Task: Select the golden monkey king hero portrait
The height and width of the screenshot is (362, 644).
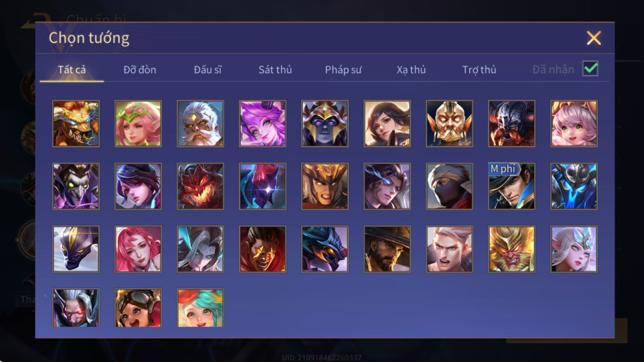Action: (512, 249)
